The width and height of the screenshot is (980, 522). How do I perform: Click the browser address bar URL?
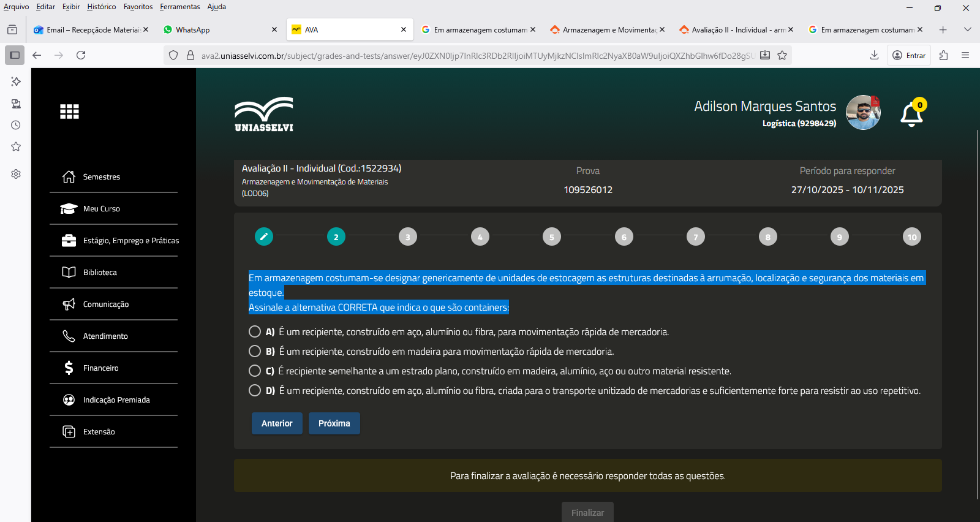pyautogui.click(x=477, y=56)
